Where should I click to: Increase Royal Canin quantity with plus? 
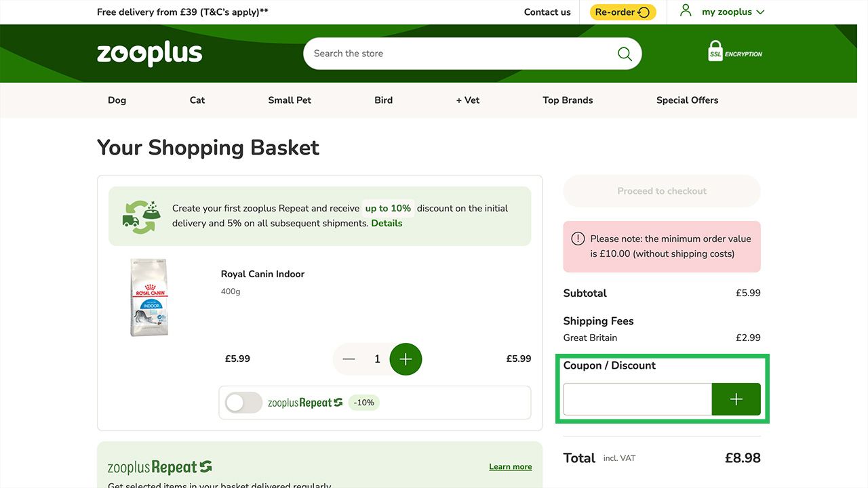[x=406, y=359]
